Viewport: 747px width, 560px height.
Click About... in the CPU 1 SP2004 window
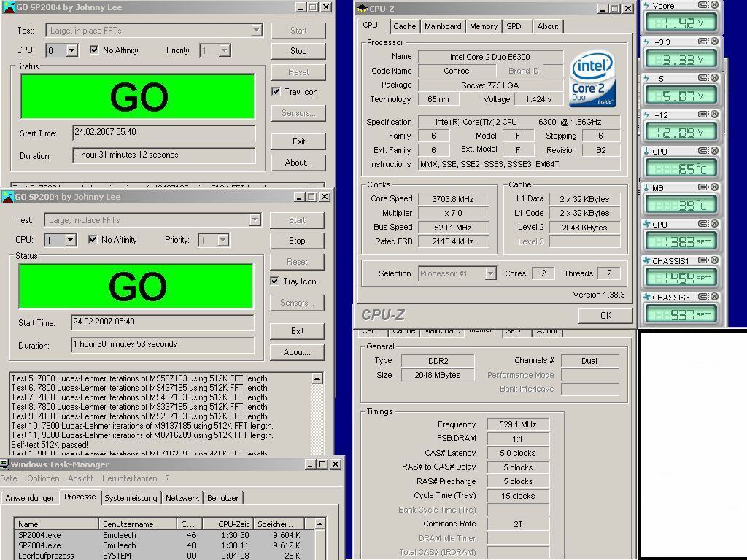(297, 352)
